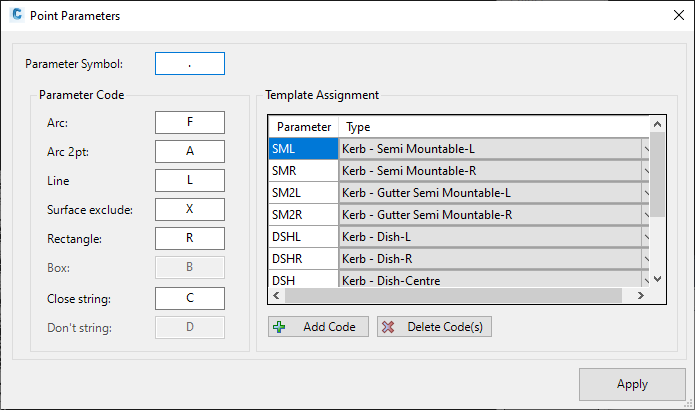Click the horizontal scroll right arrow
Viewport: 695px width, 410px height.
pos(640,296)
